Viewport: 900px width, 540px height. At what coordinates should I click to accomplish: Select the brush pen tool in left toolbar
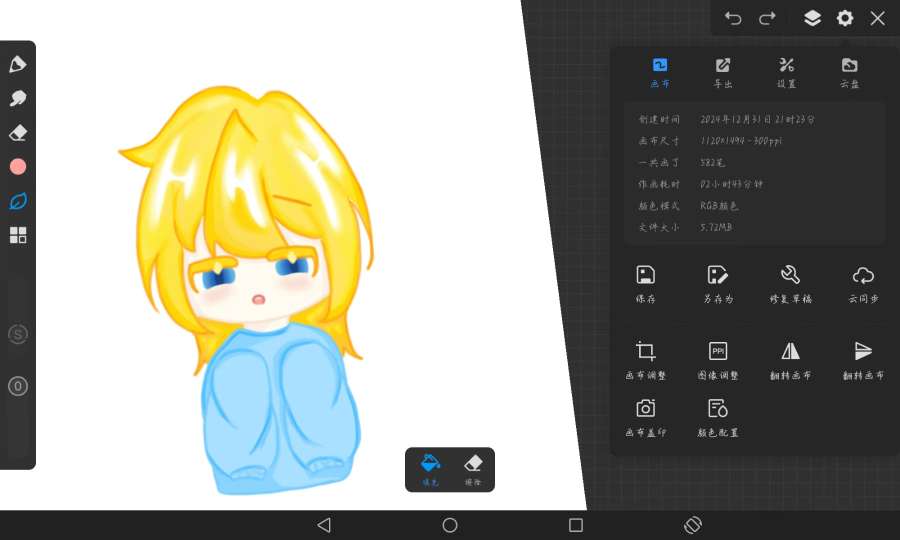[18, 64]
